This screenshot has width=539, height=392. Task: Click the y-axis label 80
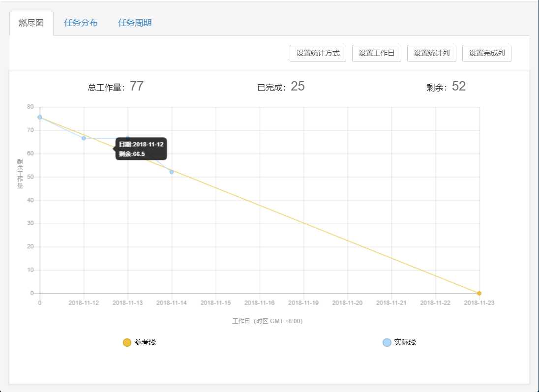(30, 107)
